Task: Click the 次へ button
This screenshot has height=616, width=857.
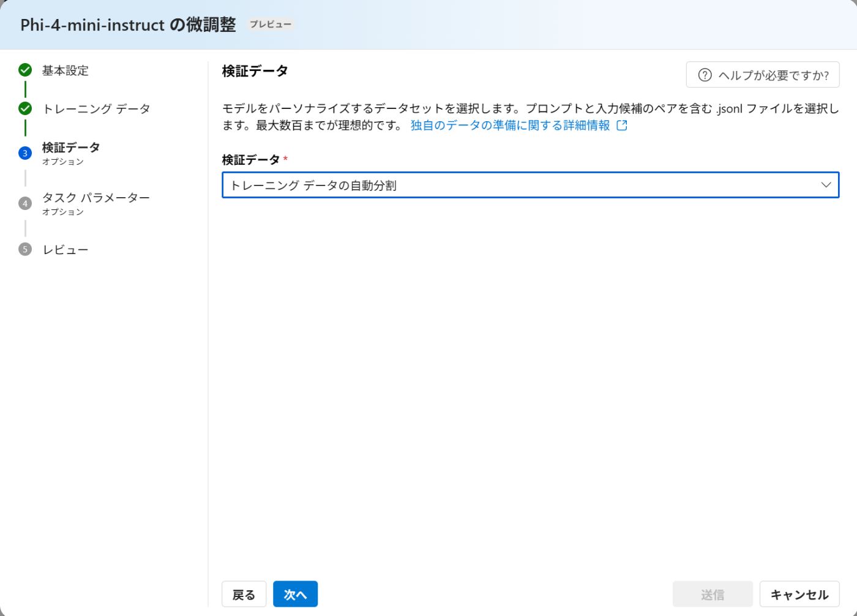Action: coord(295,594)
